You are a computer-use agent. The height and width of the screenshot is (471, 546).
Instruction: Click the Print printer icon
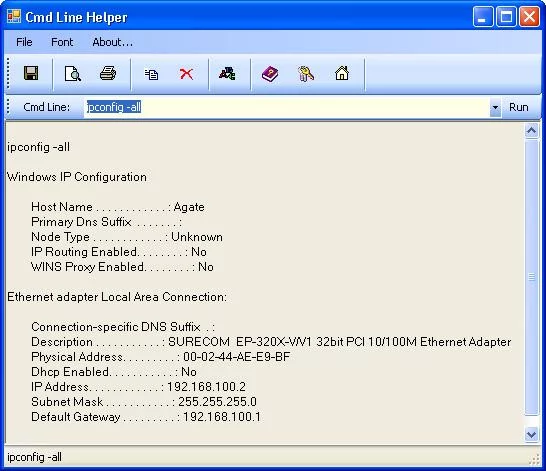pyautogui.click(x=108, y=73)
